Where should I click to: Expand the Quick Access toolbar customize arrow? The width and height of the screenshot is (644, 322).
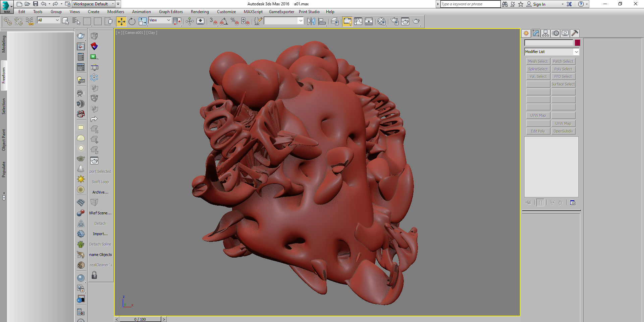(118, 4)
